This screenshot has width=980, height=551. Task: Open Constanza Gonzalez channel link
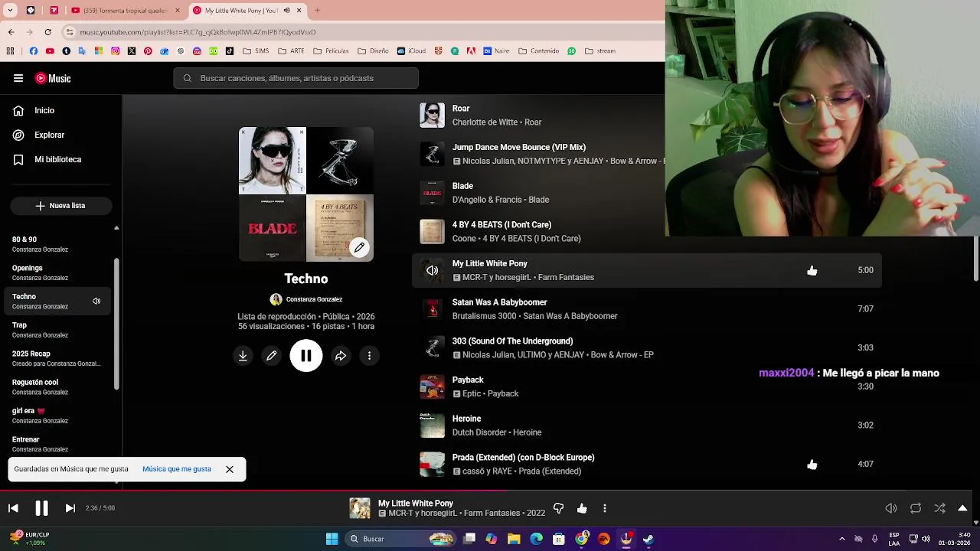(314, 299)
